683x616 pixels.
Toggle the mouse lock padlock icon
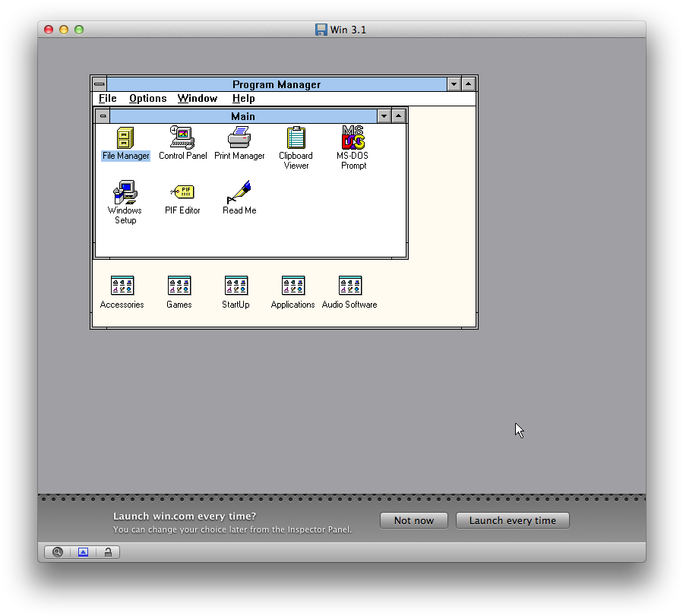(108, 552)
